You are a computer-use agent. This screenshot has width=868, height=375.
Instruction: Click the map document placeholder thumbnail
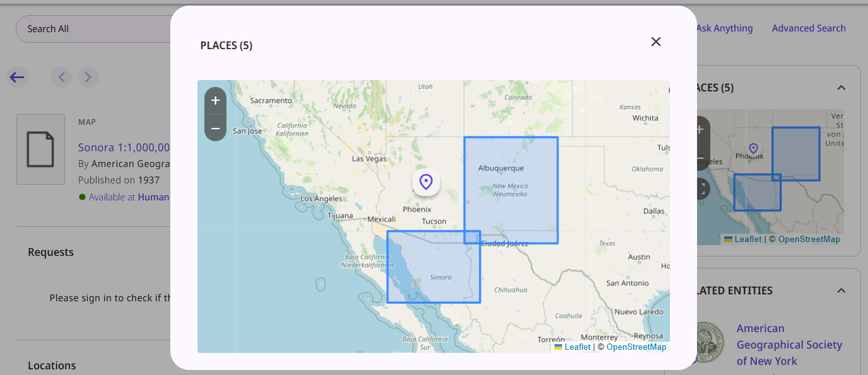click(x=40, y=149)
